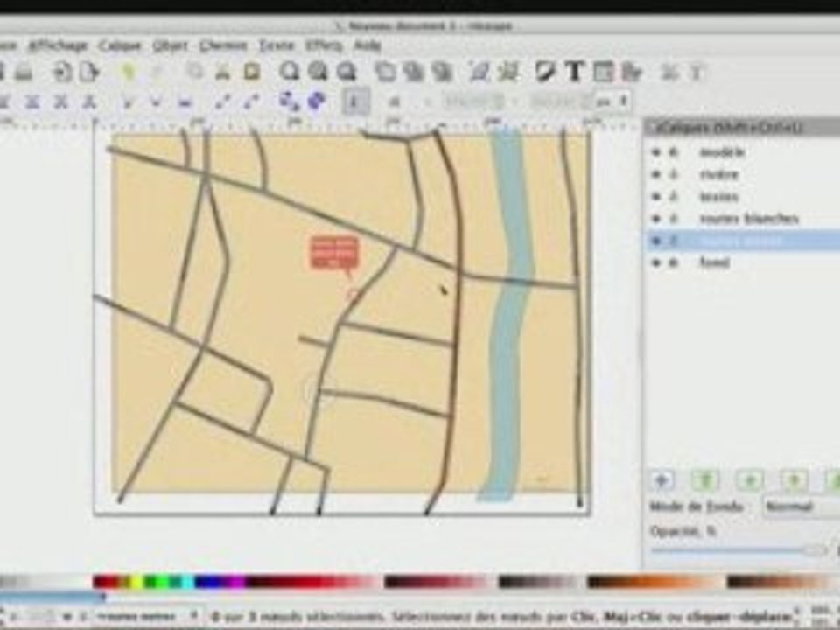Click the Create clone icon

coord(413,71)
